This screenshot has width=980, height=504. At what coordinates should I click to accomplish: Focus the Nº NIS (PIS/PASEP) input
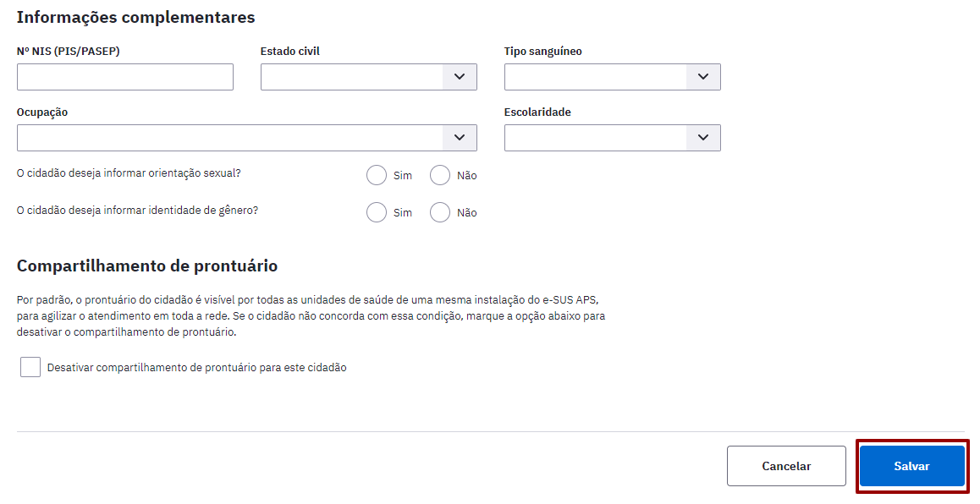click(125, 77)
